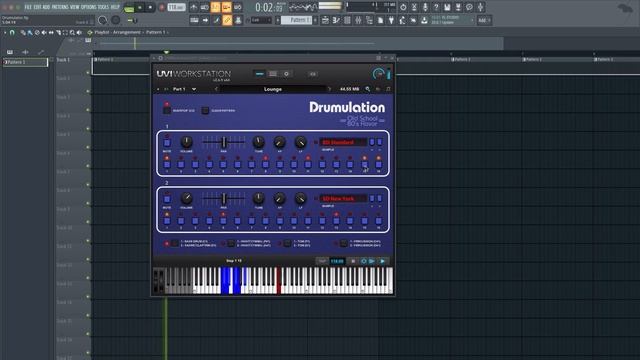
Task: Click the UVI search magnifier icon
Action: (x=367, y=89)
